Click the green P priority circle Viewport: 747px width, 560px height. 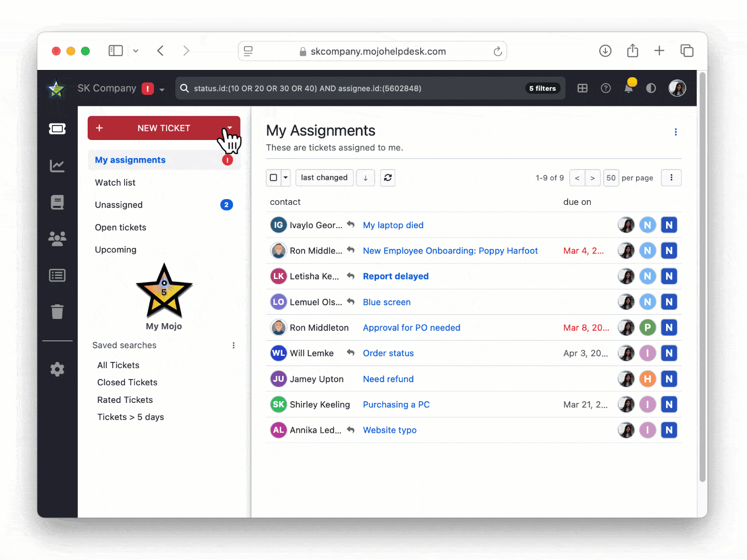647,328
